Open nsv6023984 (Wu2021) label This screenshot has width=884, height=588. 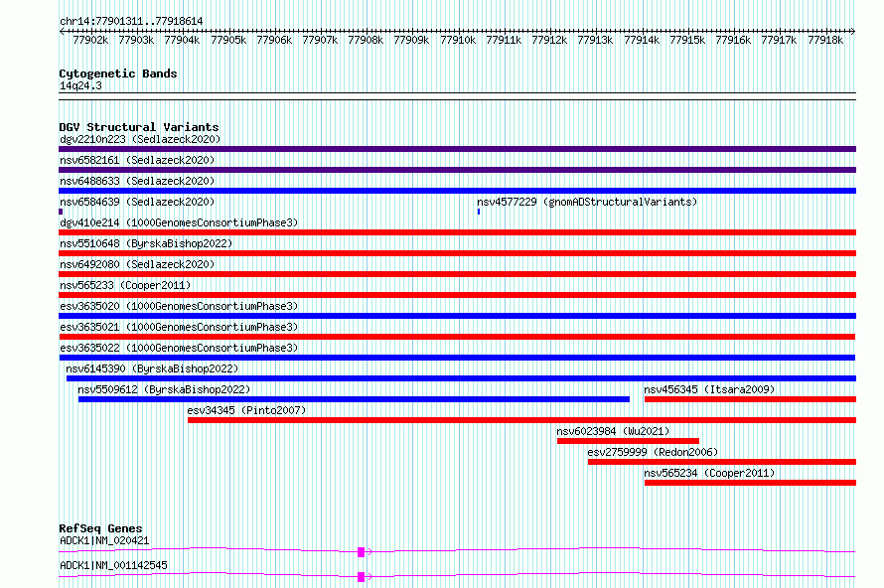point(613,431)
